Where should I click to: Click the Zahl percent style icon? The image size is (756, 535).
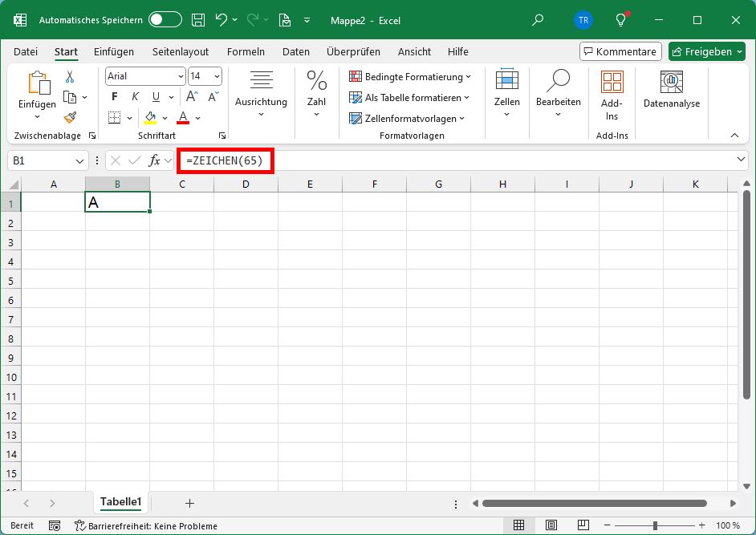coord(316,80)
